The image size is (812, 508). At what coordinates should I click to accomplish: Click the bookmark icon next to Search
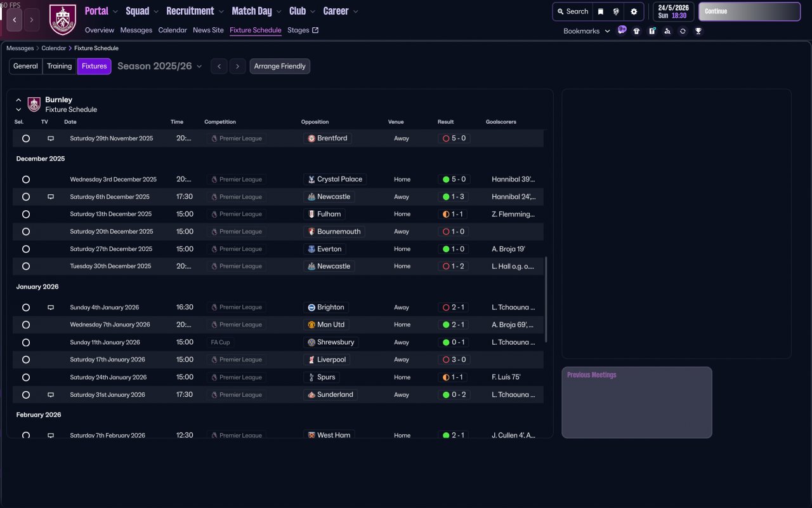pos(601,11)
